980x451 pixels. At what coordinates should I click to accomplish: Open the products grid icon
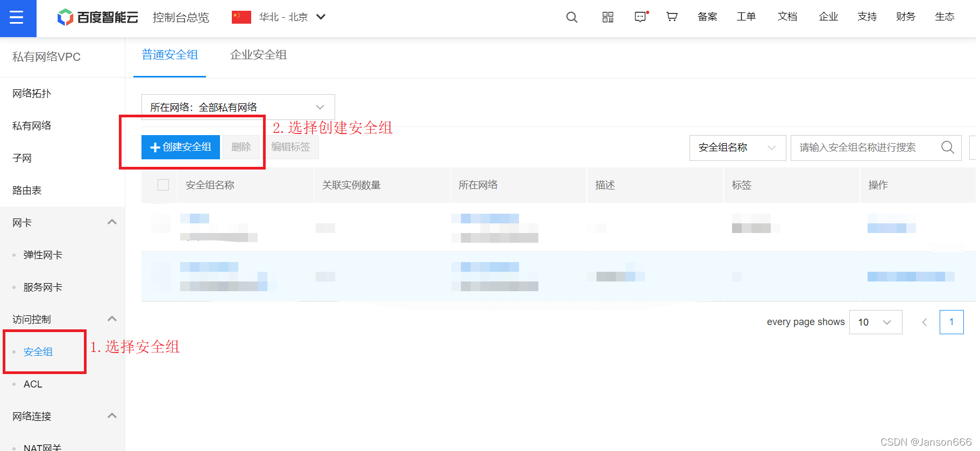(x=608, y=17)
